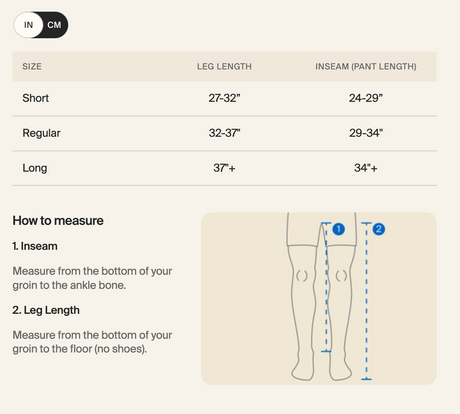
Task: Click the INSEAM (PANT LENGTH) header
Action: pos(366,67)
